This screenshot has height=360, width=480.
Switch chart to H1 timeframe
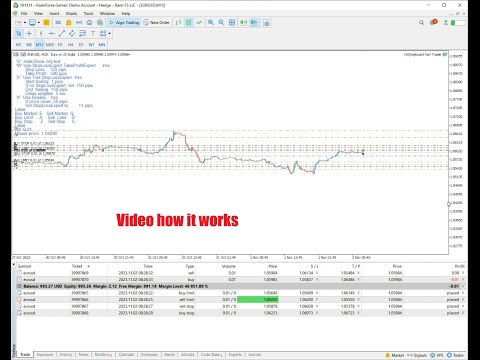[x=60, y=44]
